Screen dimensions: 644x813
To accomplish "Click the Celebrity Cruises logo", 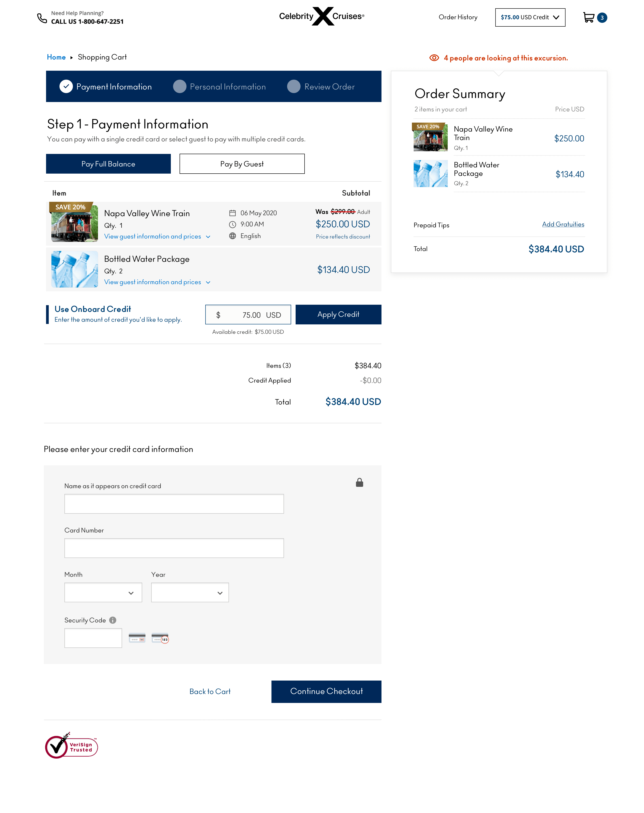I will point(321,16).
